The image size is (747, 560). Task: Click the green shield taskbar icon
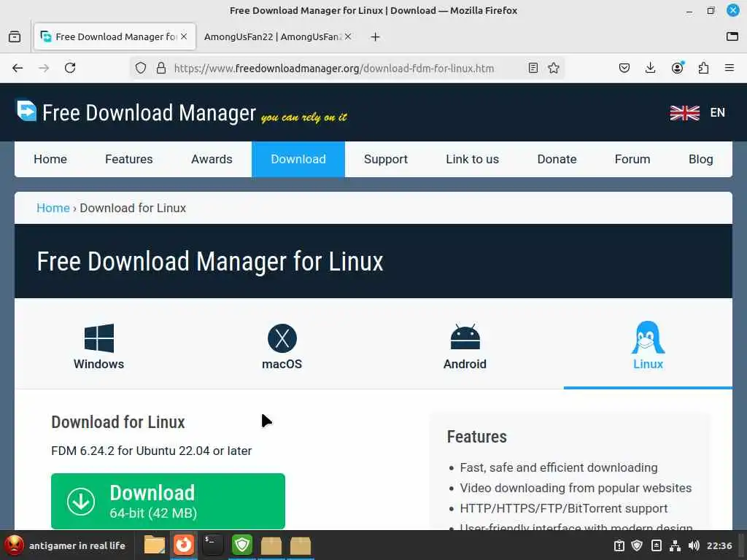tap(242, 545)
